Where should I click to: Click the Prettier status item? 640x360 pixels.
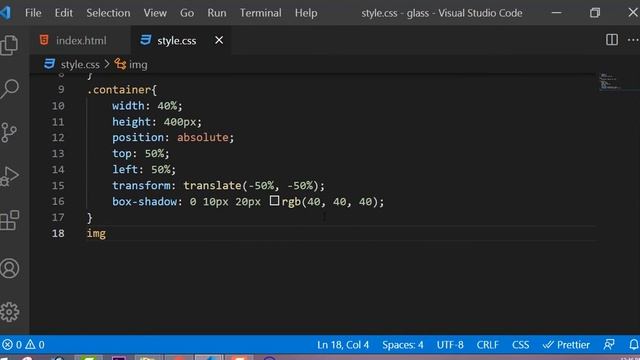(x=566, y=345)
